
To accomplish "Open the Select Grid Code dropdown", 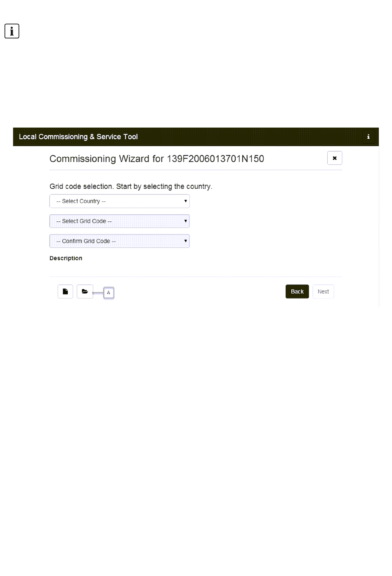I will [x=120, y=221].
